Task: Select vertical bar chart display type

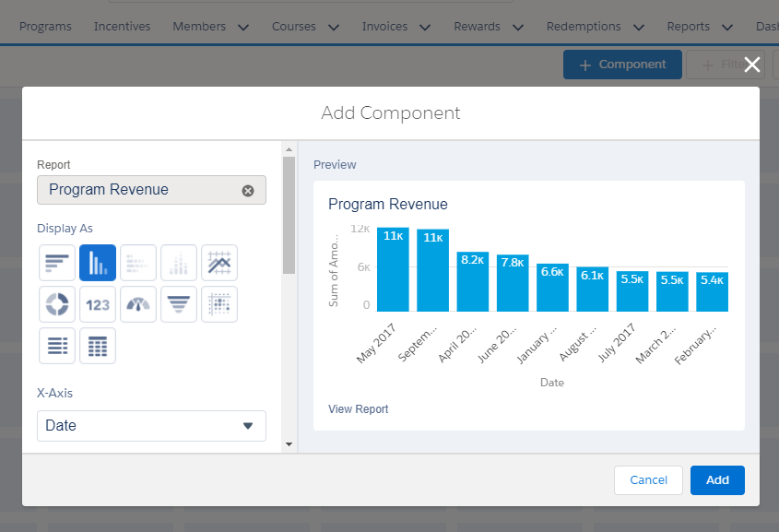Action: click(x=98, y=263)
